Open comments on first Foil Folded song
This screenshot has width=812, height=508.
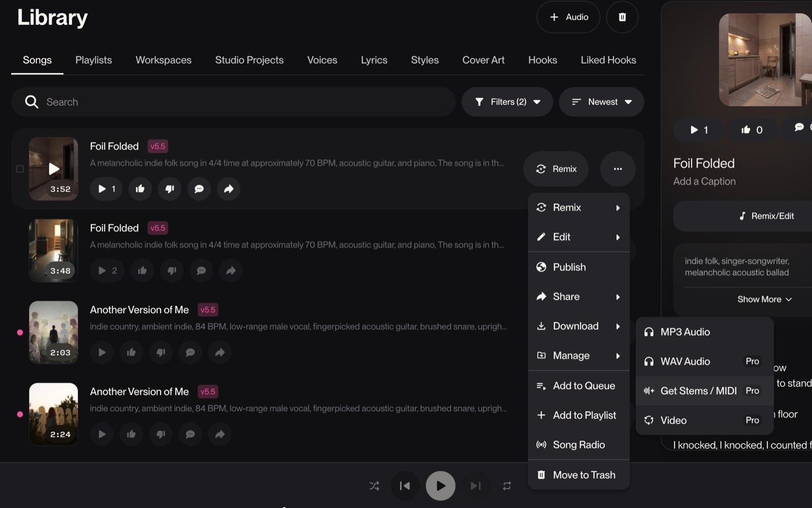(x=199, y=189)
